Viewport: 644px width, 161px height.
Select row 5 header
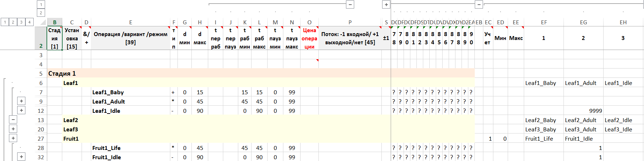click(x=41, y=74)
